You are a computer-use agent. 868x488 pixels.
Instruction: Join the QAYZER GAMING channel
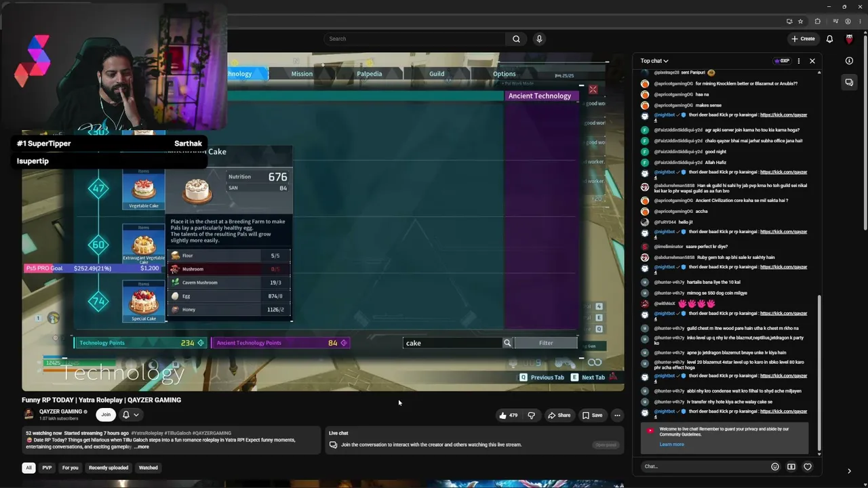(x=106, y=415)
